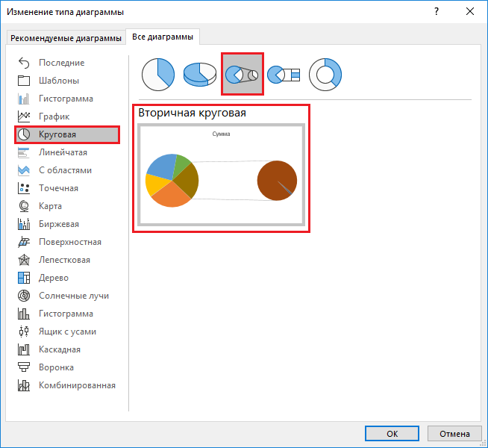Image resolution: width=488 pixels, height=448 pixels.
Task: Select the bar-of-pie chart subtype icon
Action: pos(284,75)
